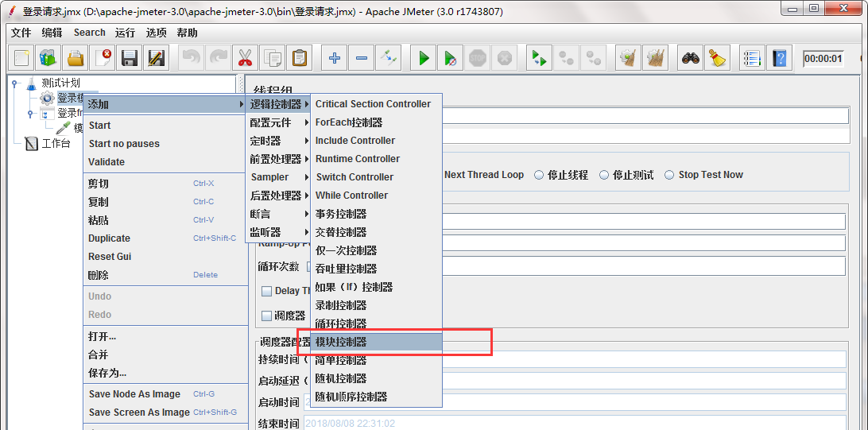868x430 pixels.
Task: Open the 编辑 menu
Action: tap(52, 33)
